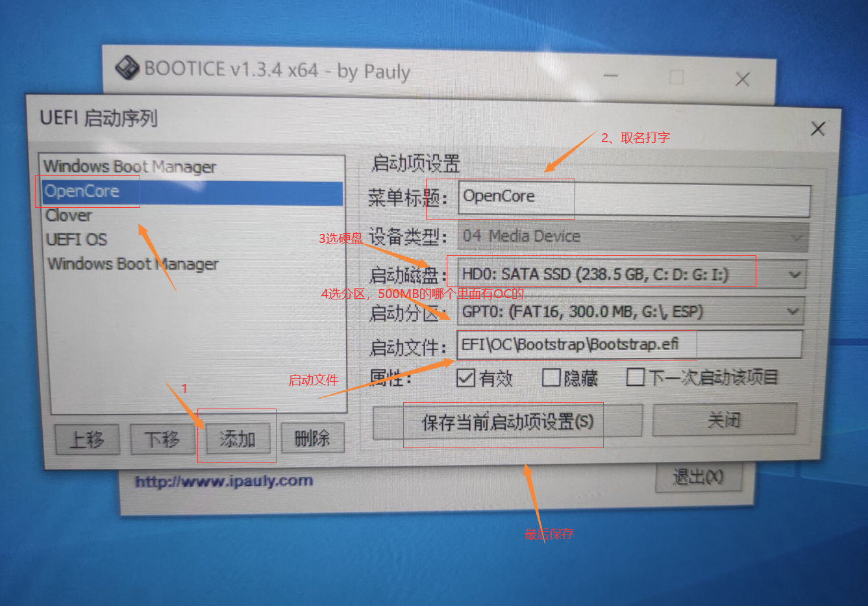The image size is (868, 606).
Task: Select UEFI OS boot entry
Action: [x=77, y=240]
